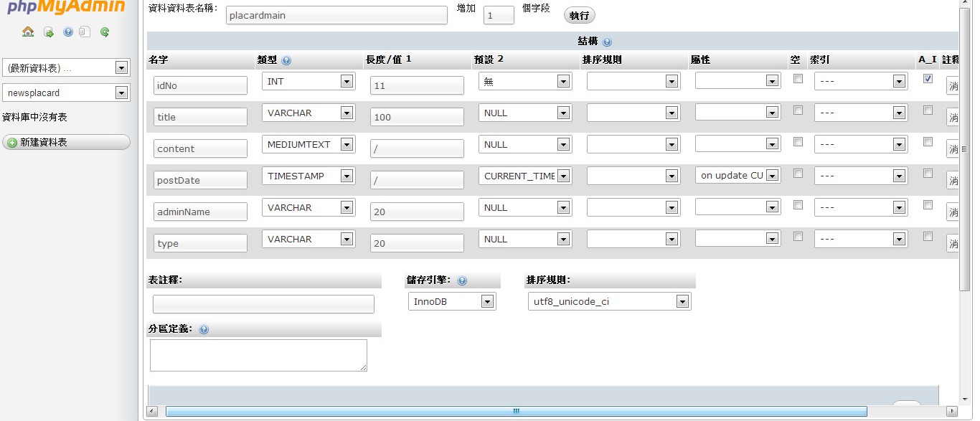
Task: Toggle the 空 (null) checkbox for content
Action: [x=798, y=142]
